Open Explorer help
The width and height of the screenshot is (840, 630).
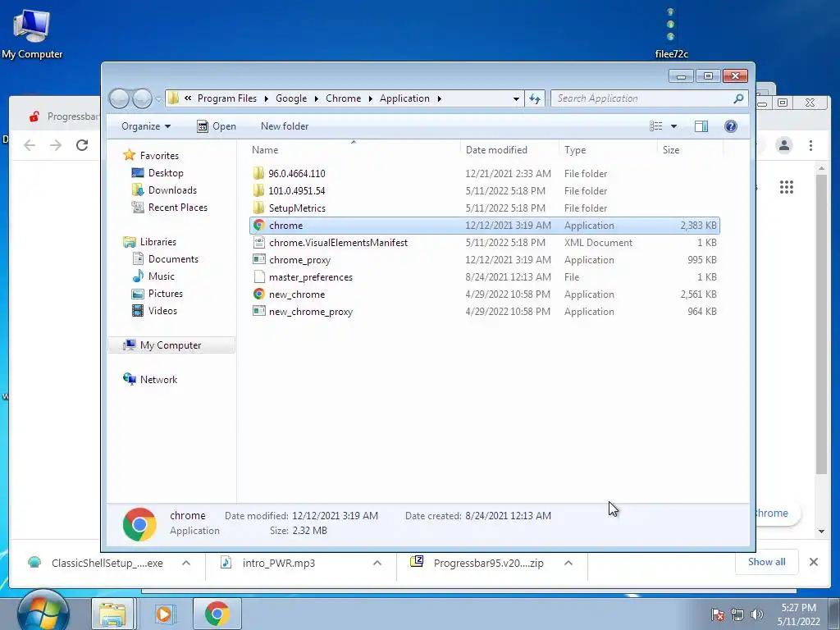click(x=731, y=126)
